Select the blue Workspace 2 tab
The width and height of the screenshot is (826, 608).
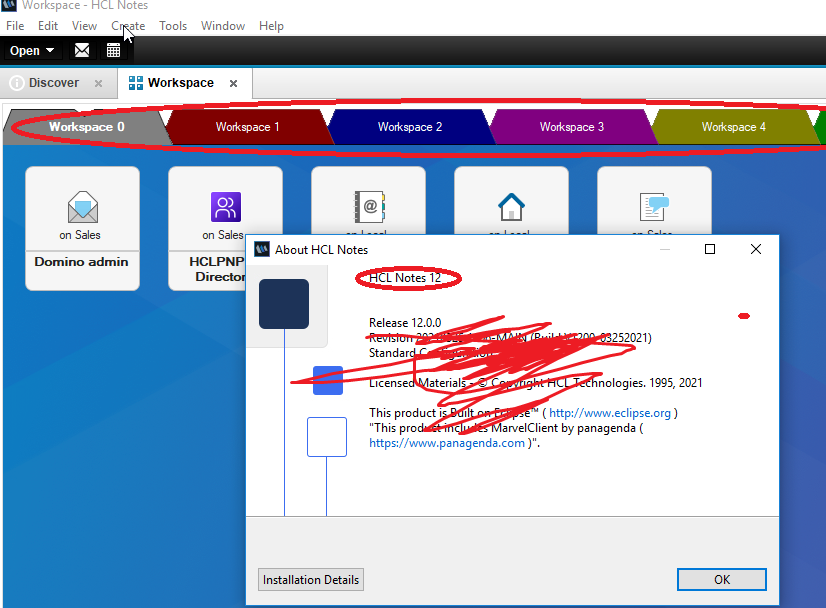click(409, 127)
